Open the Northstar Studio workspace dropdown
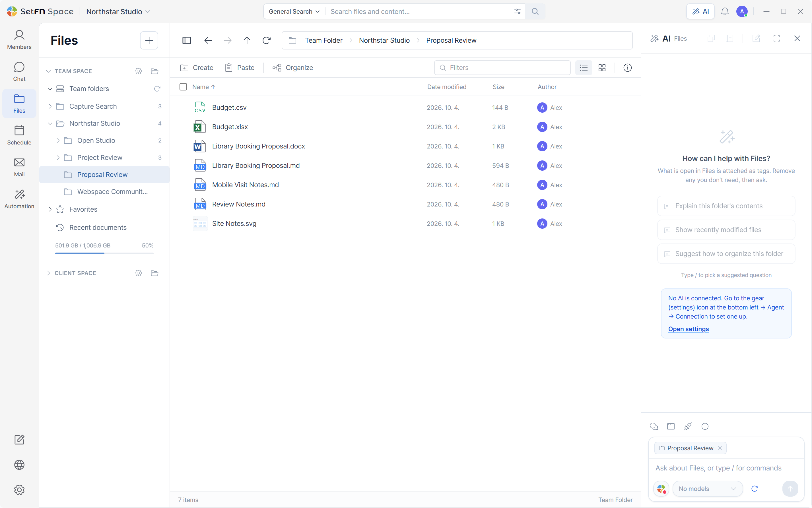The height and width of the screenshot is (508, 812). click(x=118, y=11)
